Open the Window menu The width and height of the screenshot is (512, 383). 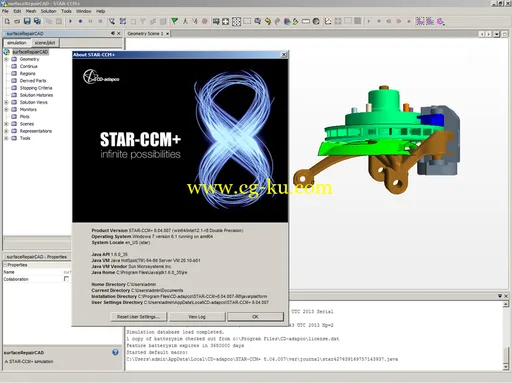pos(84,11)
